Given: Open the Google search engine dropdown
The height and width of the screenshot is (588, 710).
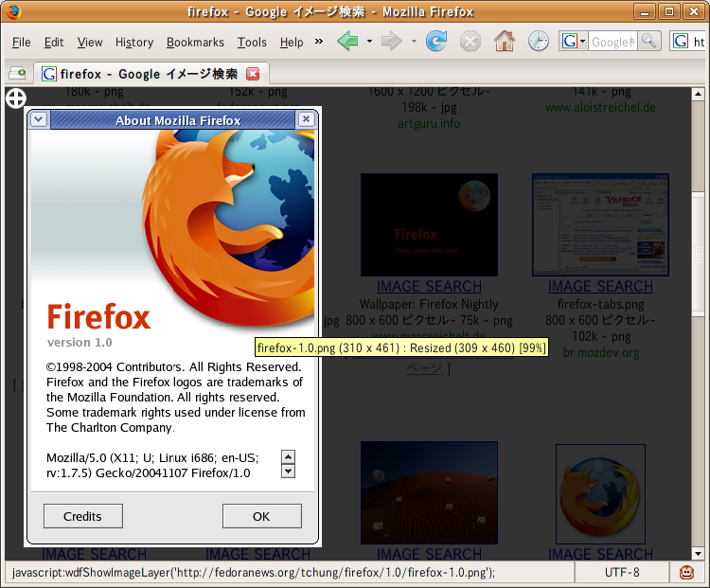Looking at the screenshot, I should 574,42.
